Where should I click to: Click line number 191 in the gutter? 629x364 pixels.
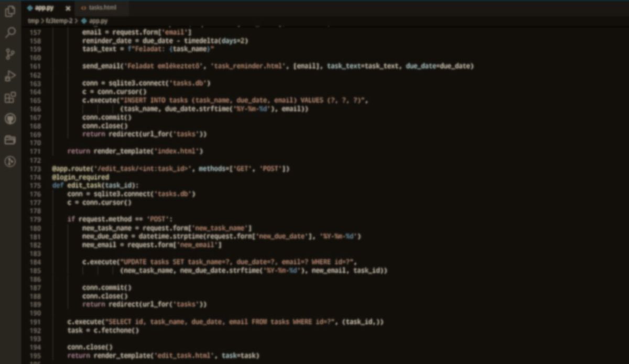35,322
